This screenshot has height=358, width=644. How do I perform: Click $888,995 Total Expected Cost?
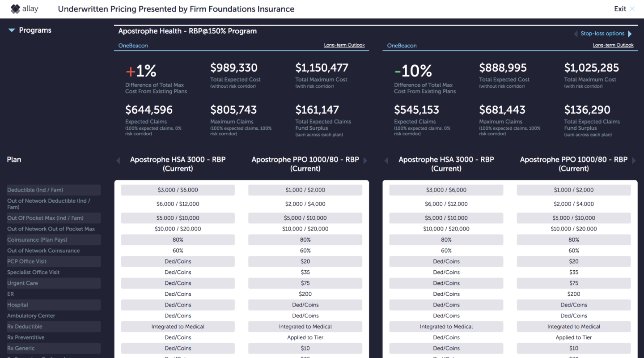[x=503, y=68]
